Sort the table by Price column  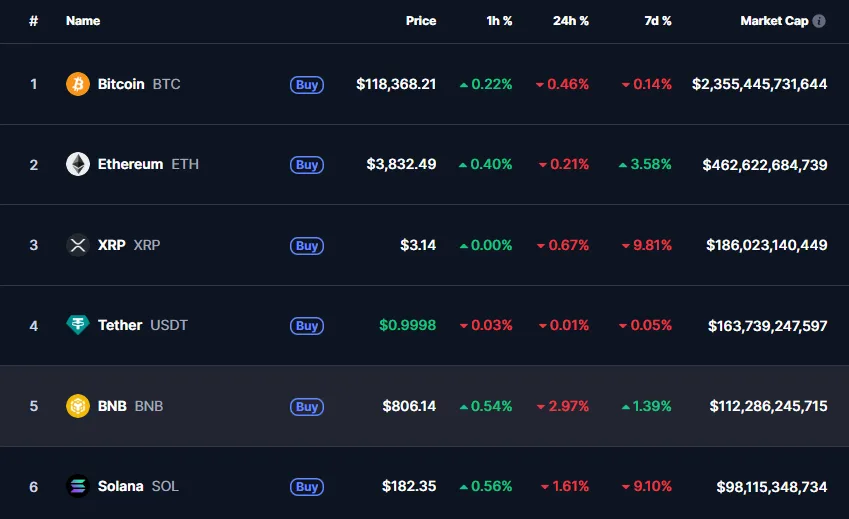pyautogui.click(x=421, y=21)
